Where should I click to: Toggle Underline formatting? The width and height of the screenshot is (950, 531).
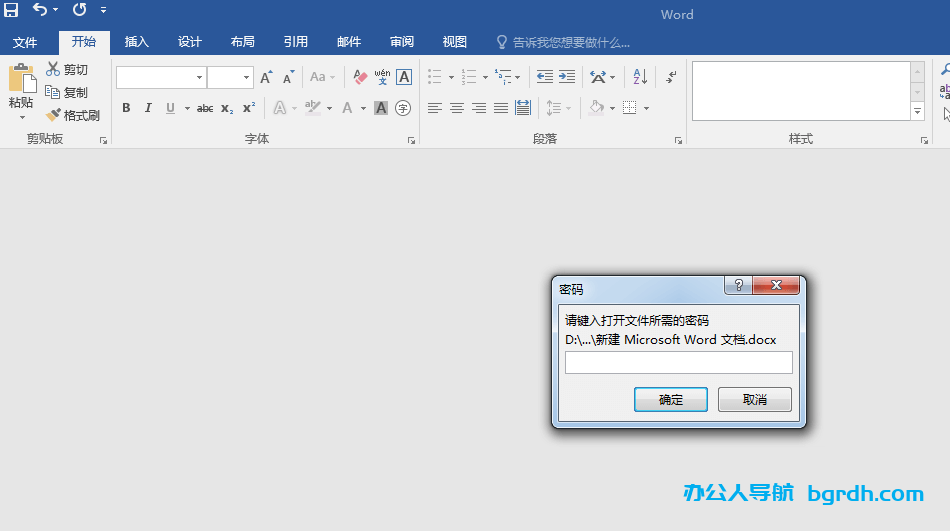[x=170, y=108]
